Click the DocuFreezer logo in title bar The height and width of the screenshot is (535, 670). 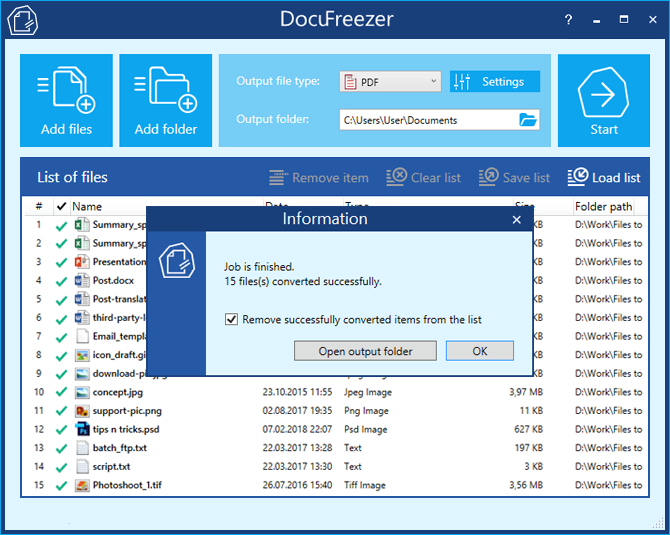pos(23,20)
